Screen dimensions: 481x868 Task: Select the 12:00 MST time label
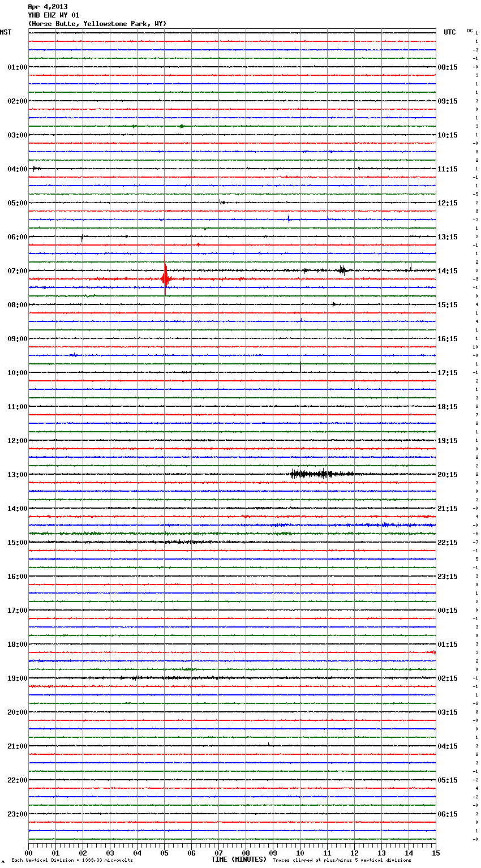(18, 441)
